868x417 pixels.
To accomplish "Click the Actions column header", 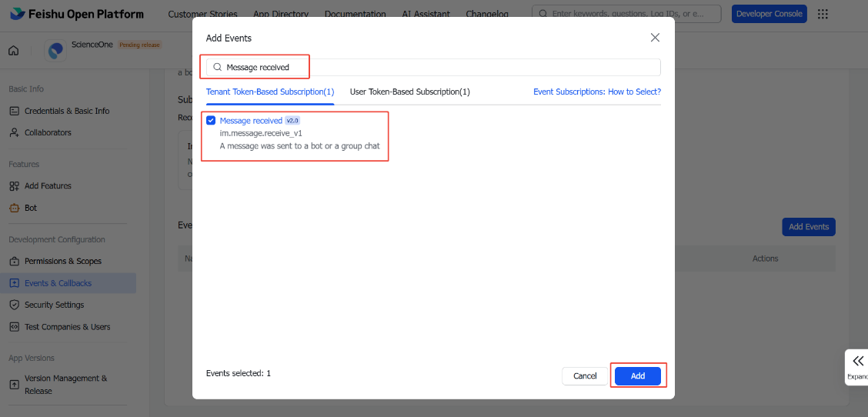I will [x=765, y=259].
